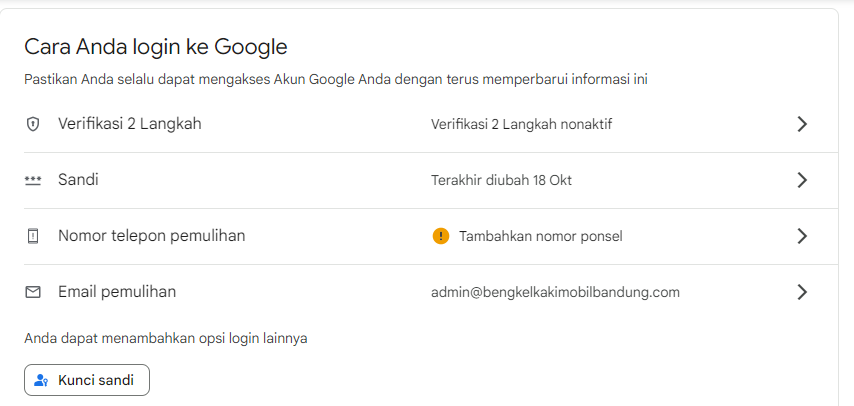Open the Kunci sandi button
Viewport: 854px width, 406px height.
(x=87, y=380)
